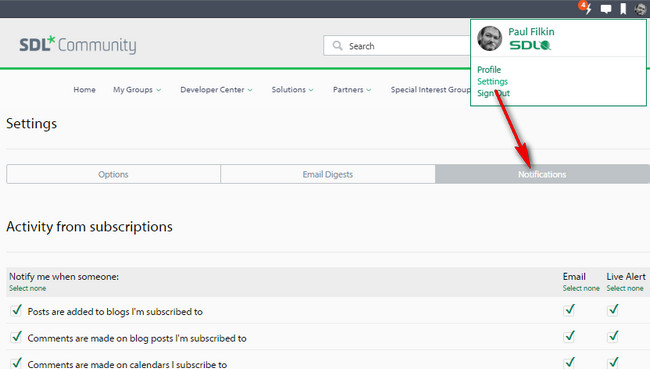Expand the Partners dropdown

(x=352, y=90)
